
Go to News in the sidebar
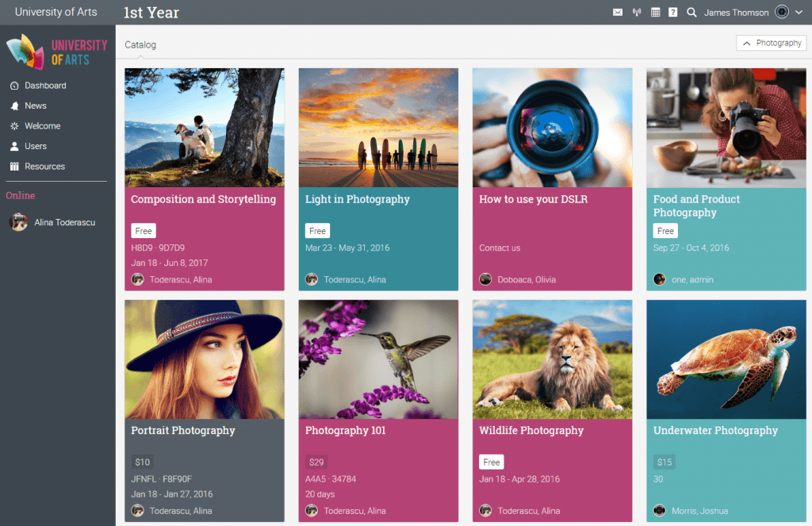pyautogui.click(x=35, y=106)
